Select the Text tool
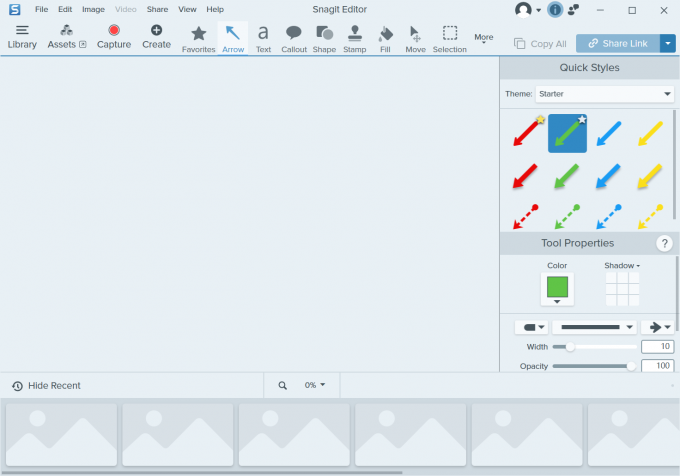This screenshot has height=476, width=680. click(x=263, y=38)
